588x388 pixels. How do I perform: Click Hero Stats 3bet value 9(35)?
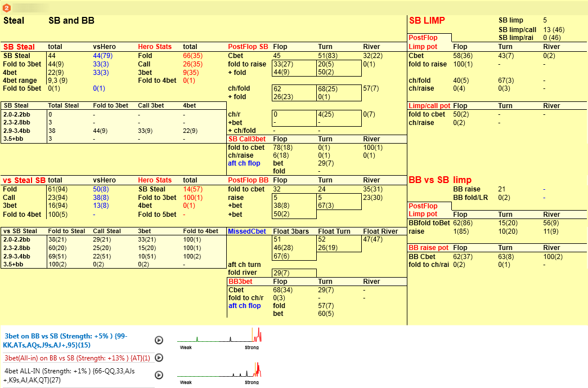[x=191, y=73]
